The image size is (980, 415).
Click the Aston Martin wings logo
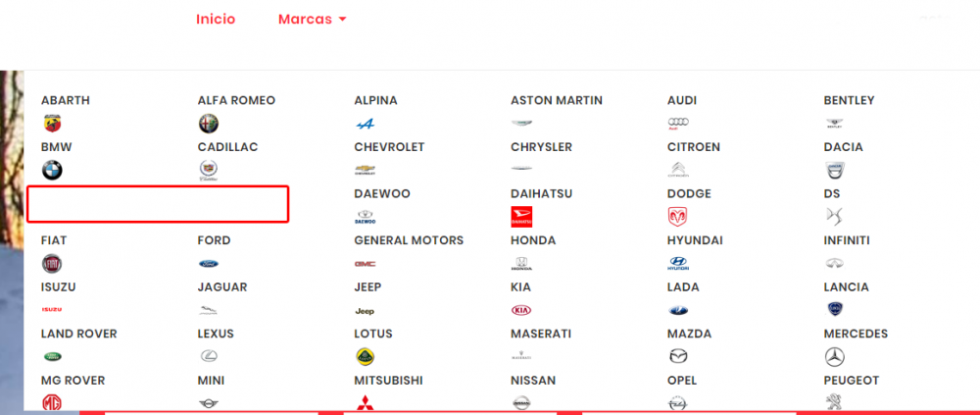[521, 124]
